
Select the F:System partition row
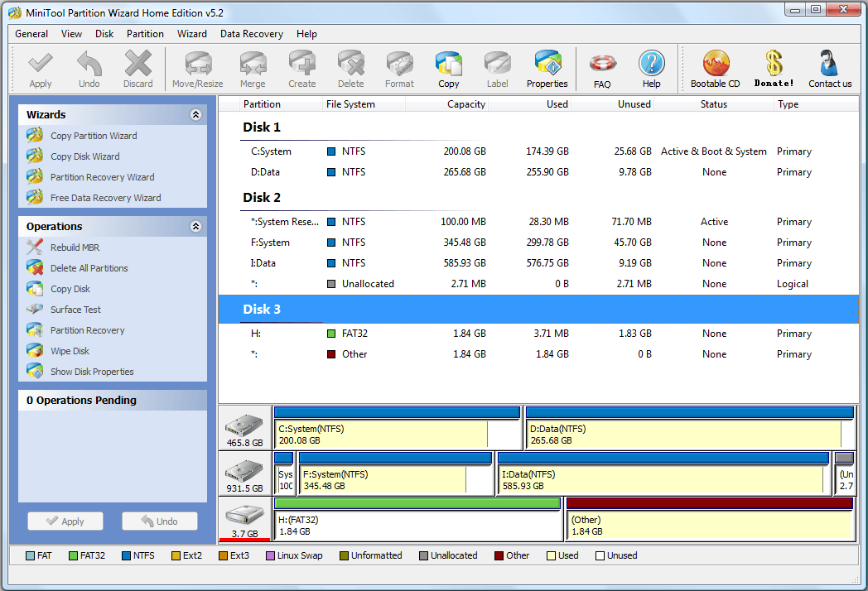coord(538,243)
